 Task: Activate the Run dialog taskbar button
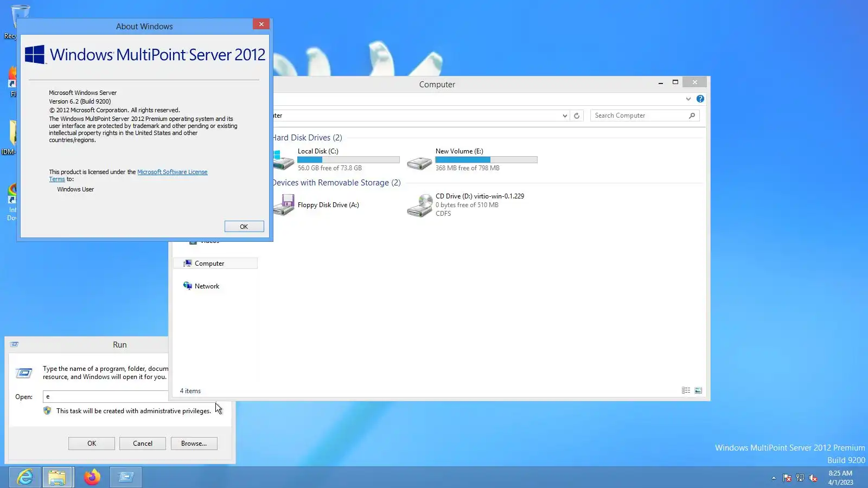(x=126, y=477)
